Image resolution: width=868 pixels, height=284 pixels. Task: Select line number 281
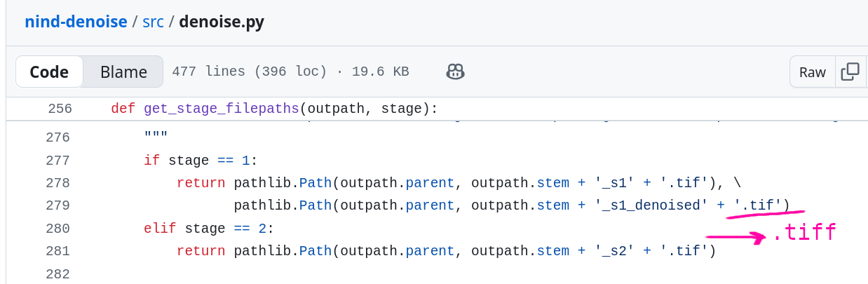[x=57, y=250]
